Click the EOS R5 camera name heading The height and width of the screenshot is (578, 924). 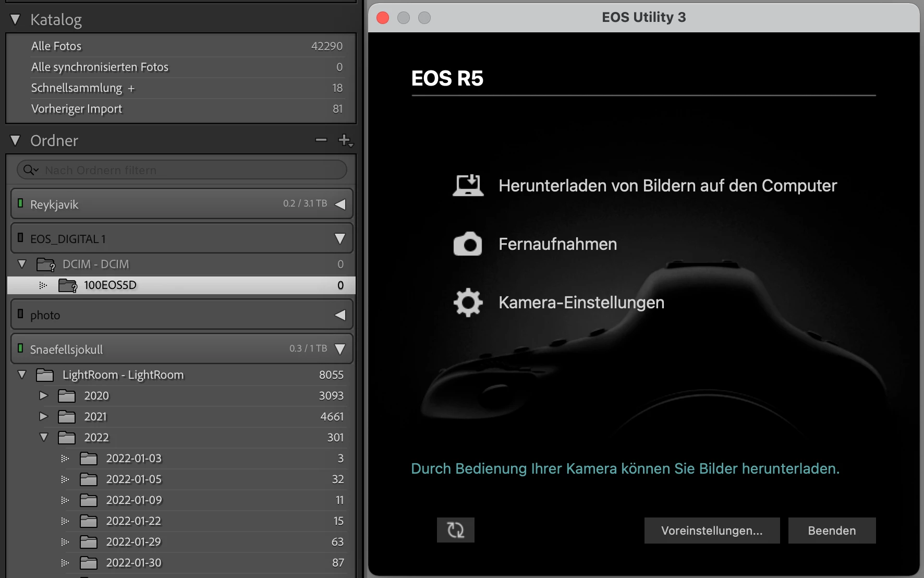[447, 78]
